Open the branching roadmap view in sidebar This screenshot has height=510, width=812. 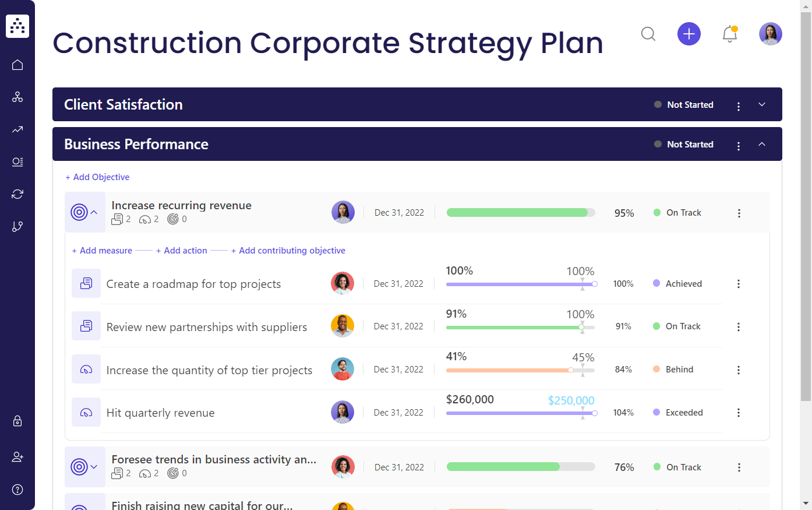point(17,226)
